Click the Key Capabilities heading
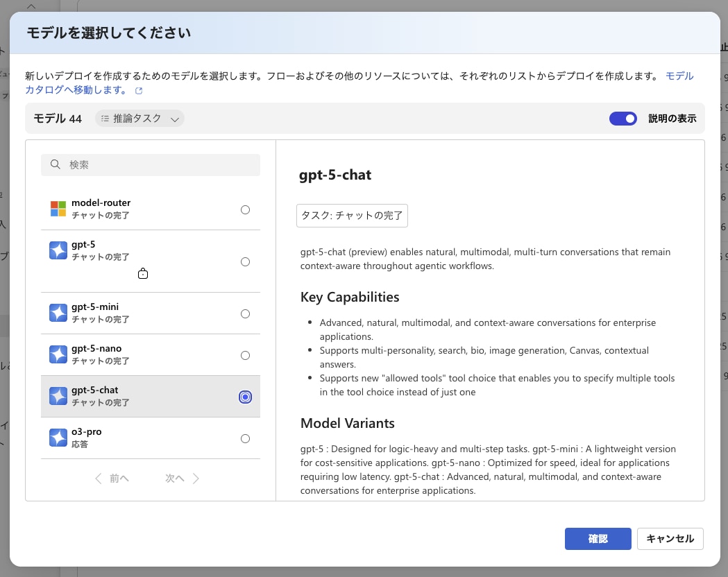 (350, 297)
